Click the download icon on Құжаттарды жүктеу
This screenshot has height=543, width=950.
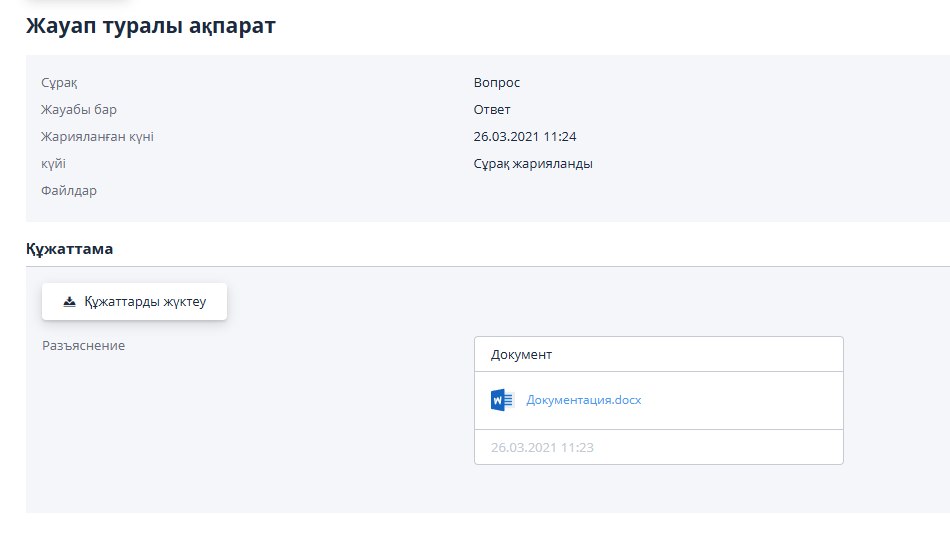[x=70, y=302]
